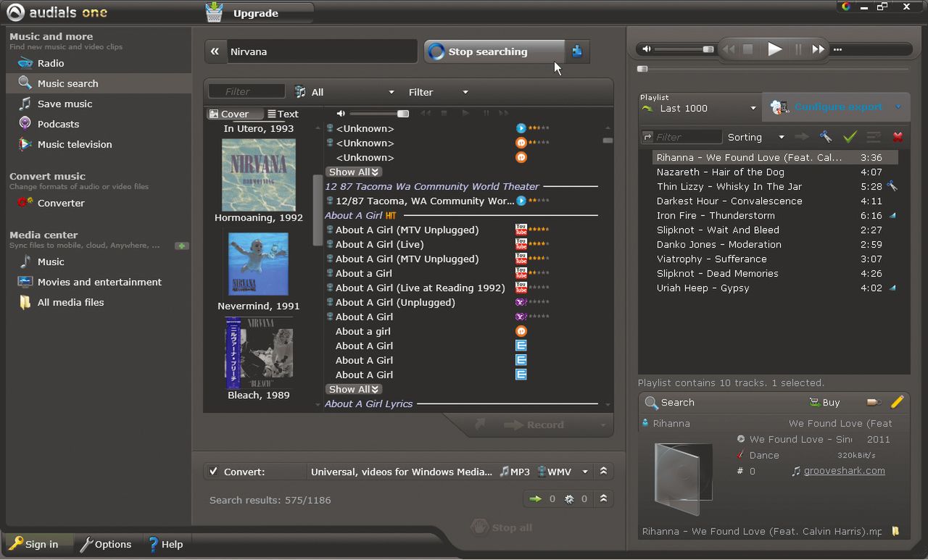Open the Sorting dropdown

756,137
